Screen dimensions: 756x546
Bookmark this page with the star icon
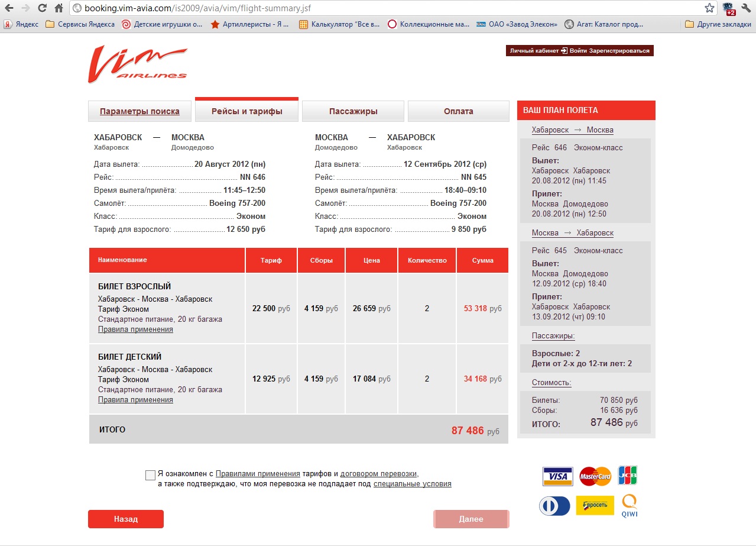point(709,8)
